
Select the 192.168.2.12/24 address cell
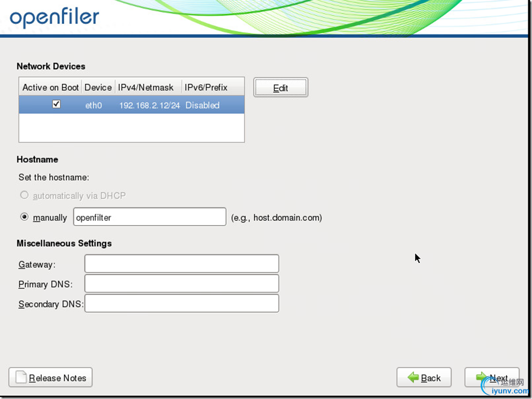[149, 105]
